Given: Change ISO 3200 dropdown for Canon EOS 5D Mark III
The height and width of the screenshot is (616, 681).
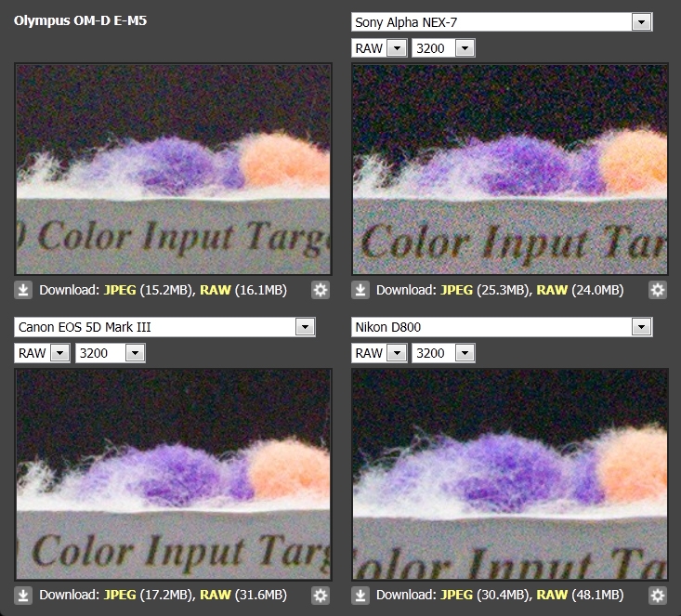Looking at the screenshot, I should click(111, 353).
